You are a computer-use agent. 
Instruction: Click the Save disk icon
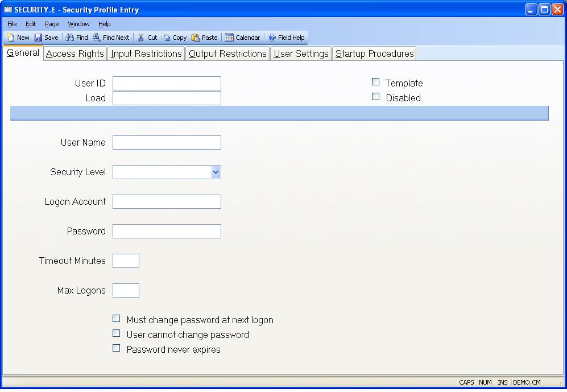point(38,38)
